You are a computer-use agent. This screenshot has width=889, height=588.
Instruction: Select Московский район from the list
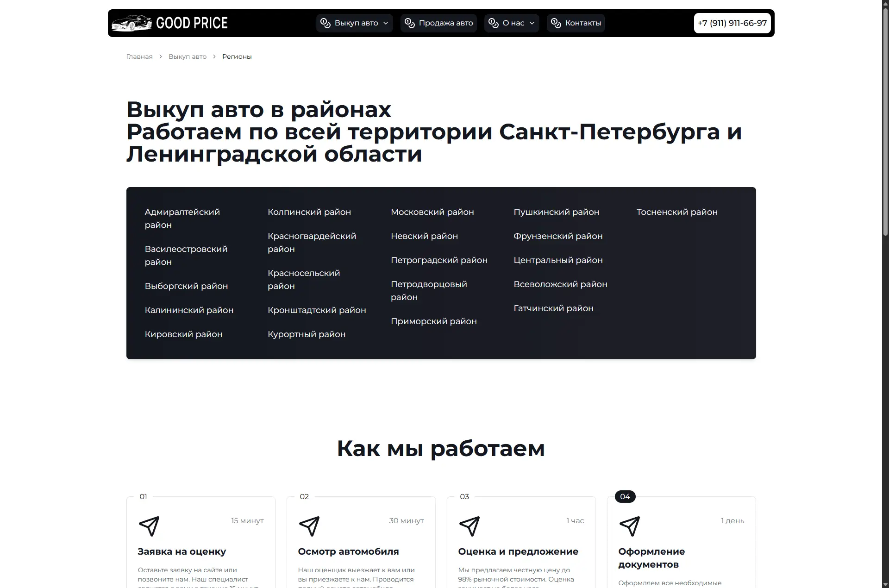[x=432, y=212]
